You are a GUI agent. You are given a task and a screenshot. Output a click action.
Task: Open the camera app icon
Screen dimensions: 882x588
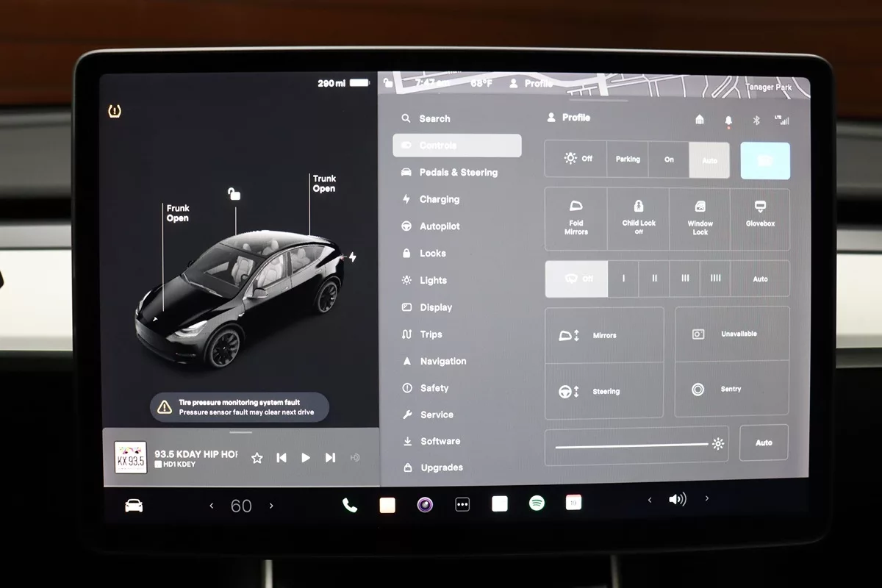(x=425, y=505)
